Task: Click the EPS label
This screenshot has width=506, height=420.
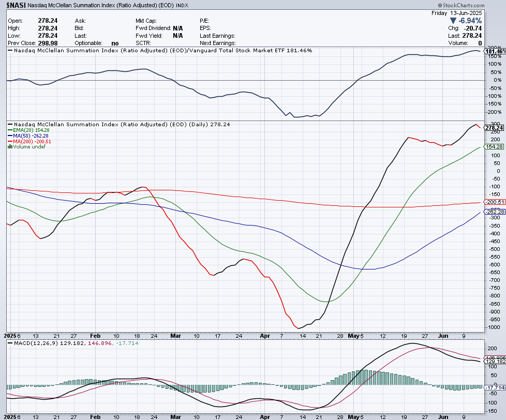Action: [x=205, y=28]
